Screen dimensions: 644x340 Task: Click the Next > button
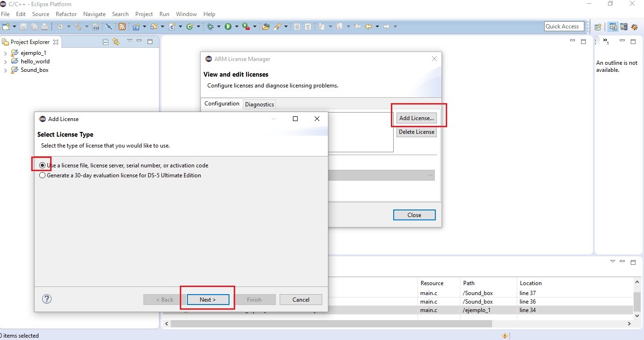click(208, 299)
